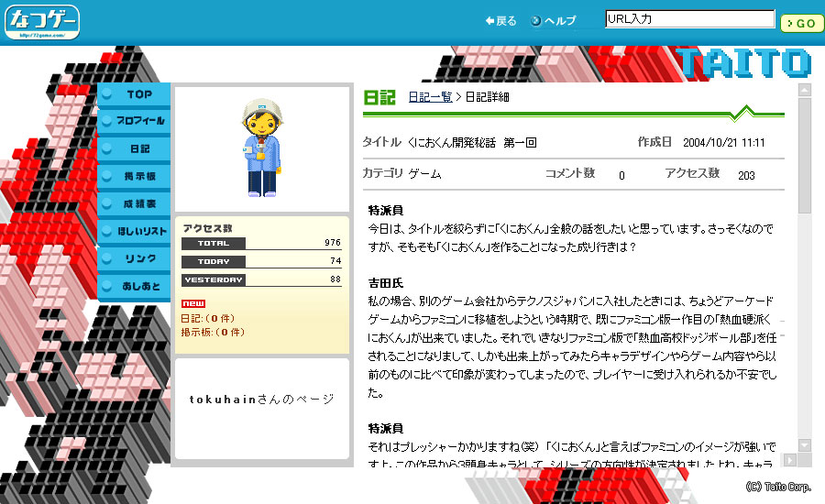The width and height of the screenshot is (825, 504).
Task: Open the プロフィール menu item
Action: tap(134, 121)
